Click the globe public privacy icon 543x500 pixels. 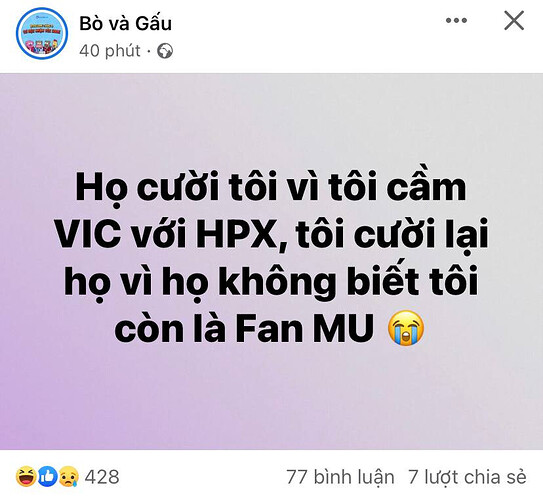point(165,51)
